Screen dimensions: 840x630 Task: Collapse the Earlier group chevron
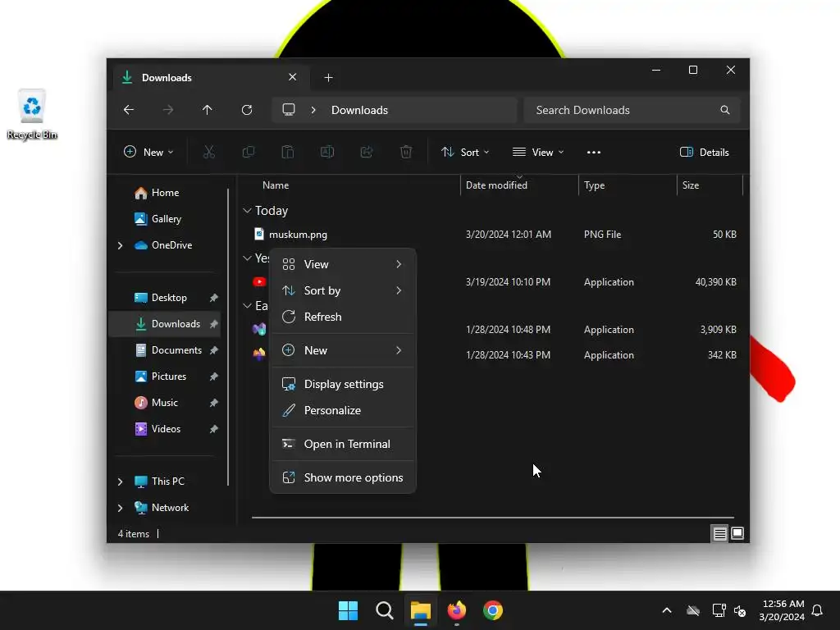pyautogui.click(x=247, y=306)
